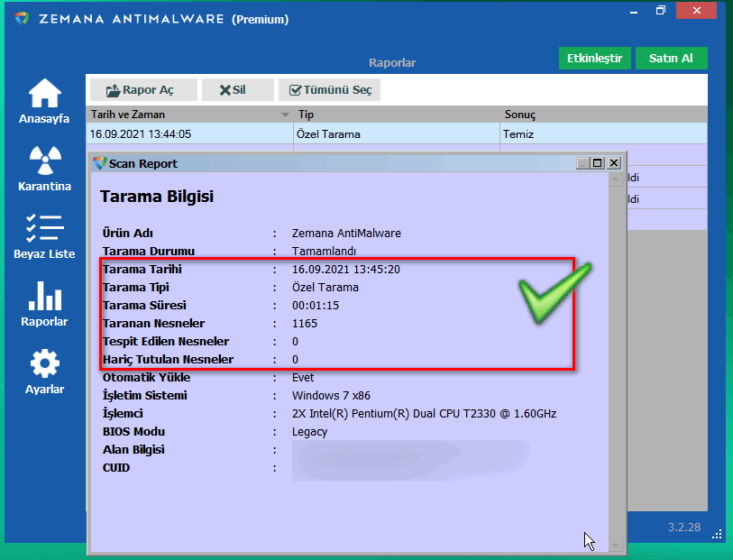Click the Tamamlandı scan status value
733x560 pixels.
[324, 252]
